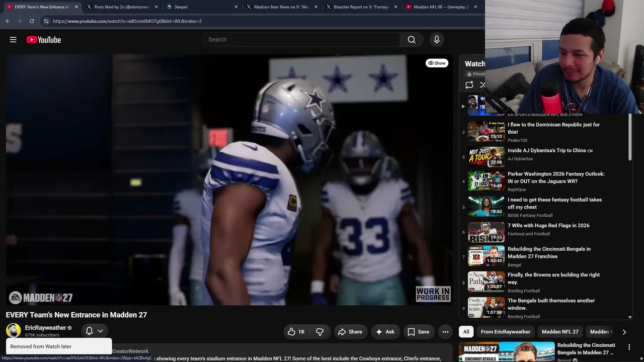644x362 pixels.
Task: Click title 'Parker Washington 2026 Fantasy Outlook'
Action: [x=556, y=177]
